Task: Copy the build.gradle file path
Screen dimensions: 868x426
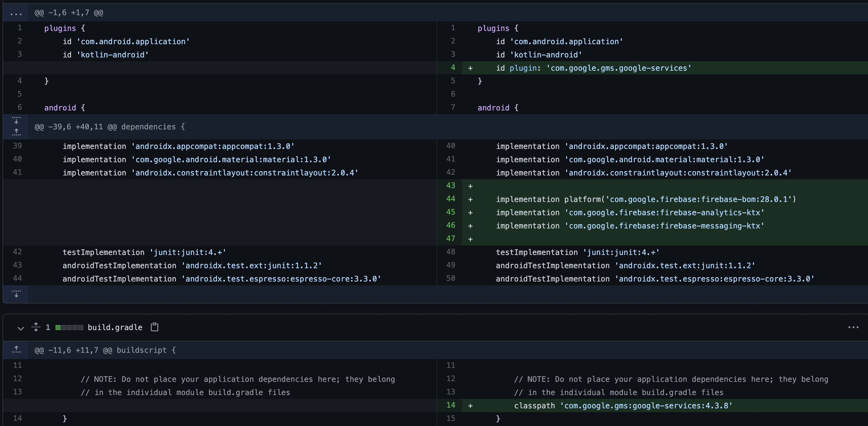Action: coord(154,327)
